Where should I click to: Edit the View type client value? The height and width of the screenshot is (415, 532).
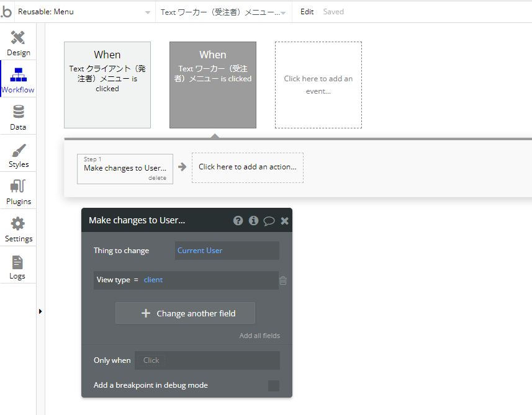coord(153,280)
